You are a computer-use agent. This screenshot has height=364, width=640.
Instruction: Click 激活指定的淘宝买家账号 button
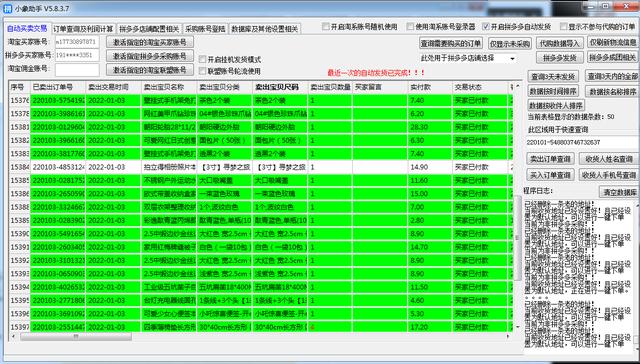[x=150, y=42]
